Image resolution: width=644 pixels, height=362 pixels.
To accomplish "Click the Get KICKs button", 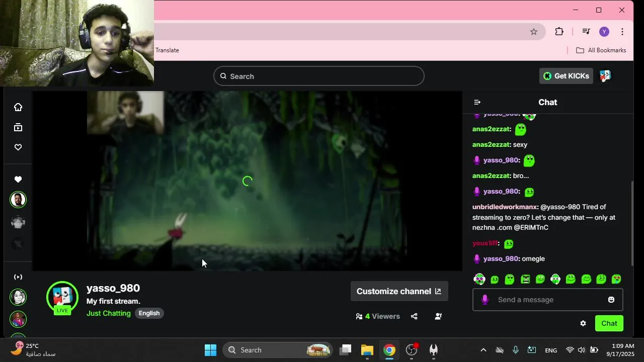I will 566,76.
